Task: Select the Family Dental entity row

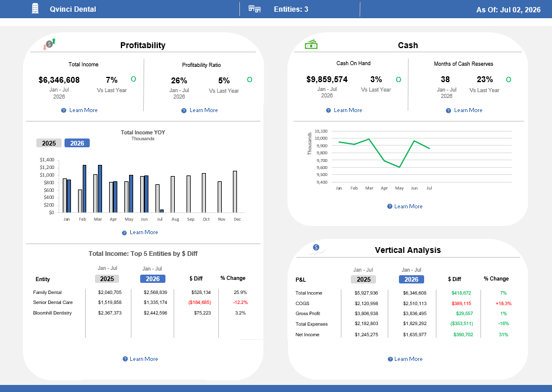Action: tap(140, 292)
